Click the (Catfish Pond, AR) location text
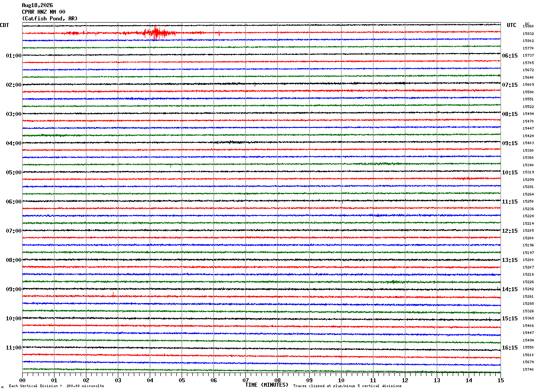Viewport: 536px width, 392px height. (50, 19)
